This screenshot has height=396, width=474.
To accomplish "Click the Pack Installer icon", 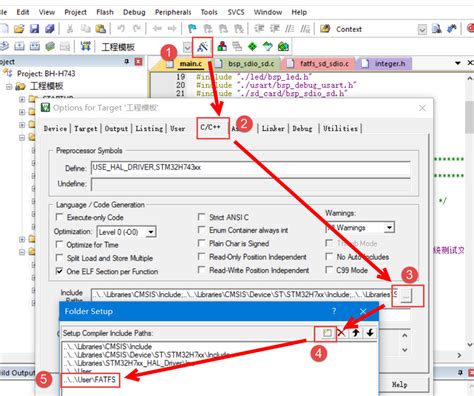I will [283, 46].
